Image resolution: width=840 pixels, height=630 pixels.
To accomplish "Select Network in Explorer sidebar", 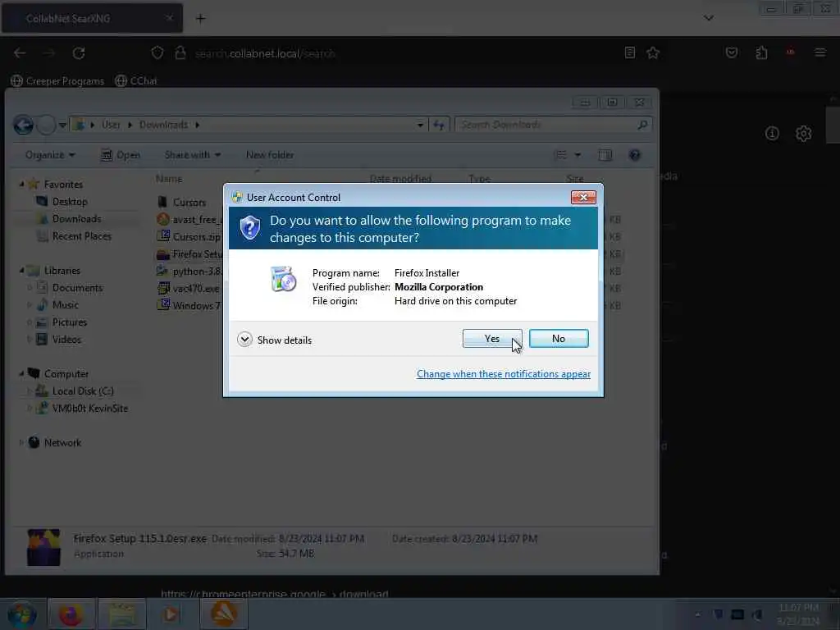I will pyautogui.click(x=62, y=442).
